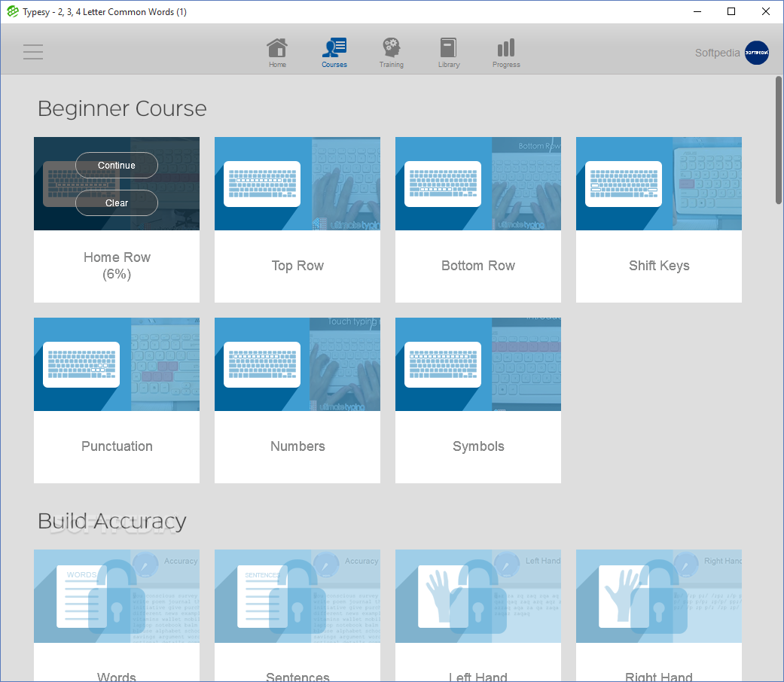Image resolution: width=784 pixels, height=682 pixels.
Task: Click the Numbers course title
Action: point(297,446)
